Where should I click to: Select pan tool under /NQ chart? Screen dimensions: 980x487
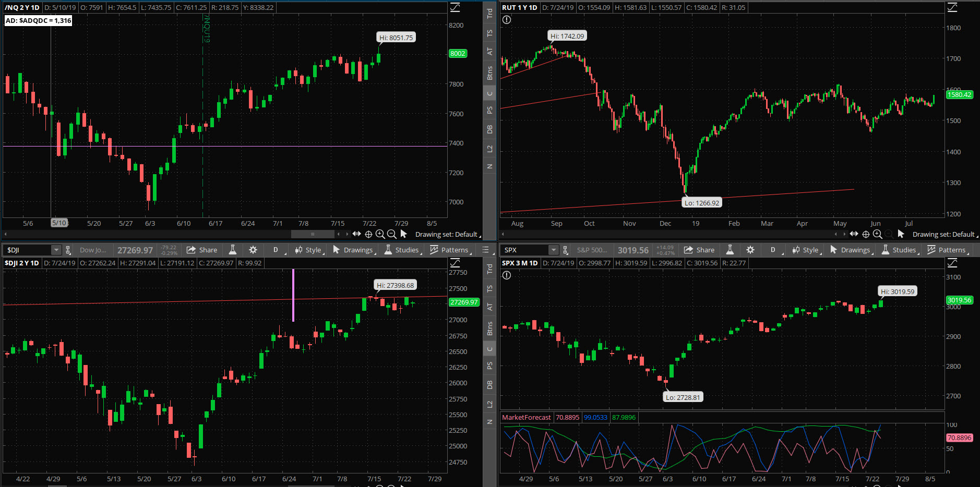tap(357, 234)
